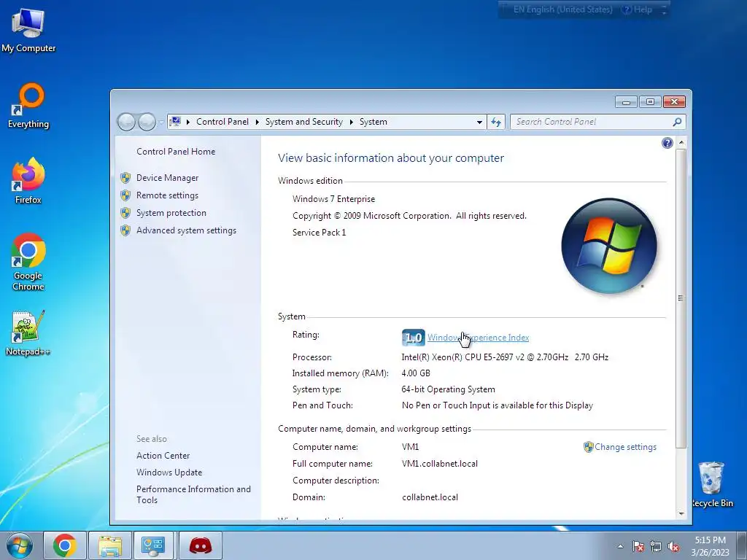Open Windows Update under See also

tap(169, 472)
